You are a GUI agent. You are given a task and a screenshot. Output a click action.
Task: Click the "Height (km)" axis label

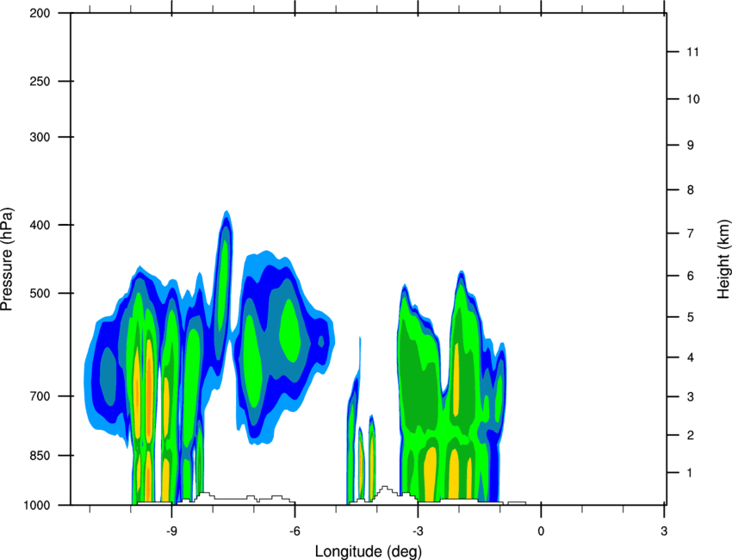723,259
